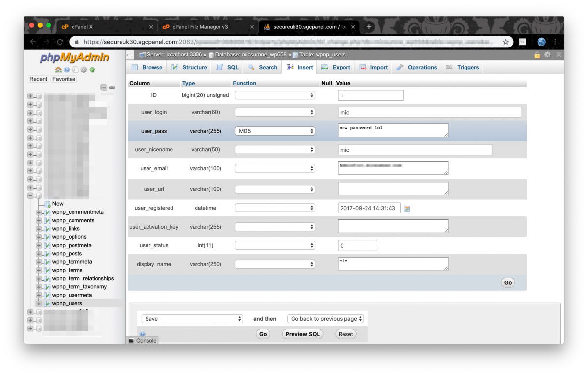The height and width of the screenshot is (375, 588).
Task: Open Function dropdown for user_email row
Action: tap(275, 168)
